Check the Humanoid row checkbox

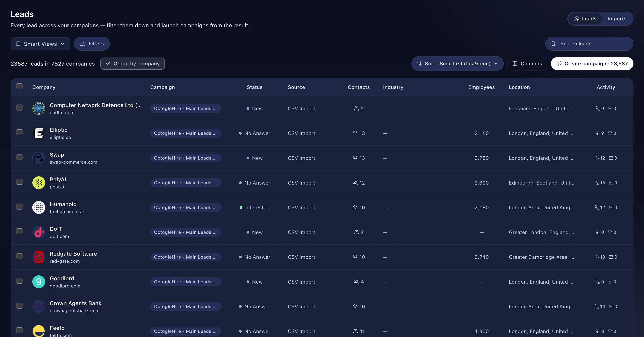coord(19,206)
